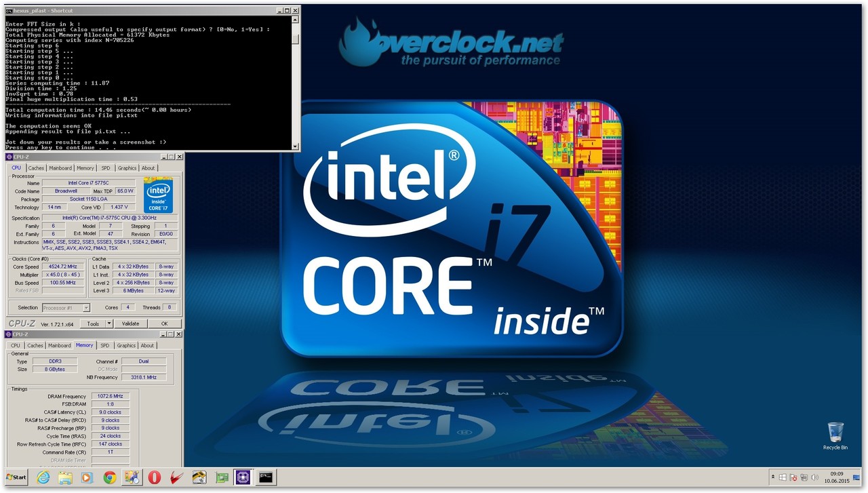This screenshot has height=493, width=868.
Task: Open the green circuit board taskbar icon
Action: (221, 477)
